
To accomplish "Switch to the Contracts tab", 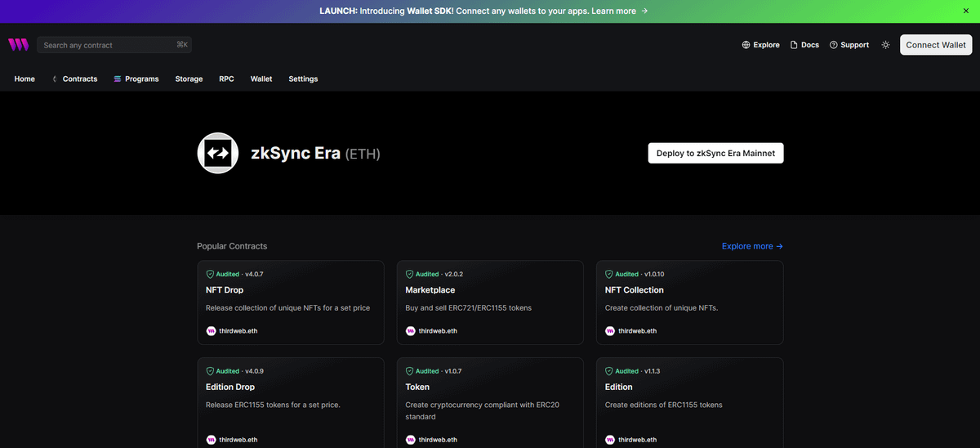I will click(74, 79).
